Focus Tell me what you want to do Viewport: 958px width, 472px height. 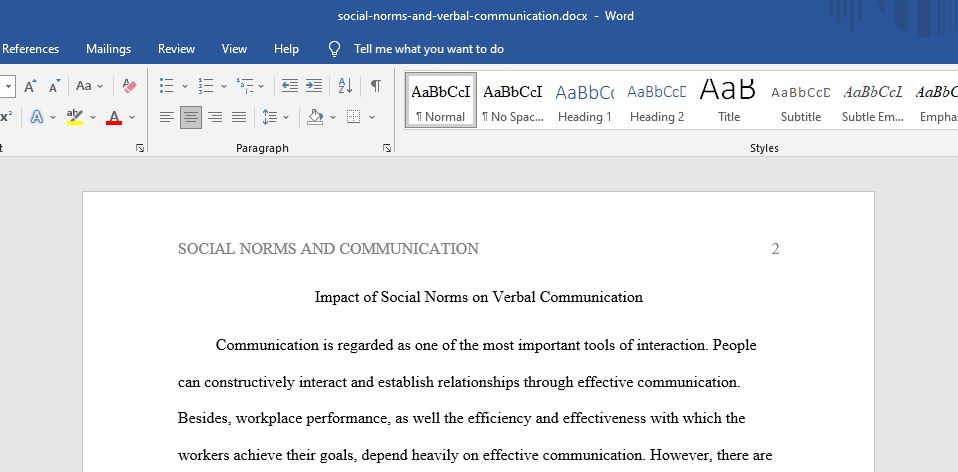(429, 49)
